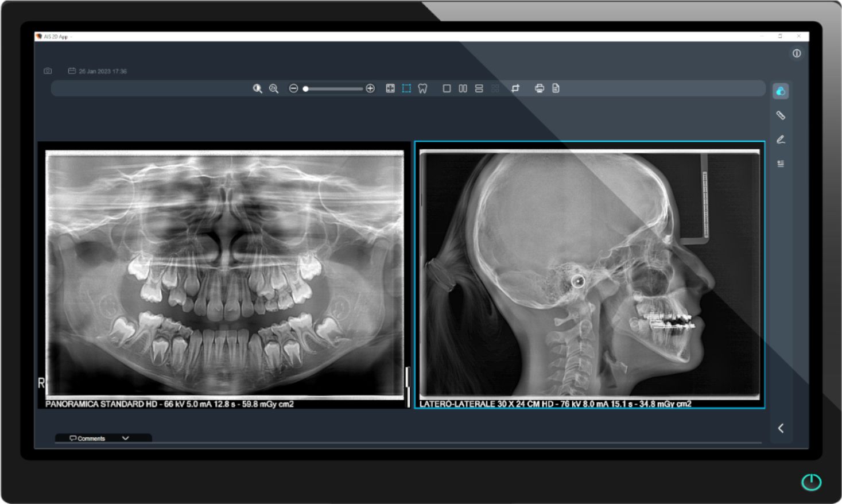The height and width of the screenshot is (504, 842).
Task: Click the rotate image icon
Action: click(515, 88)
